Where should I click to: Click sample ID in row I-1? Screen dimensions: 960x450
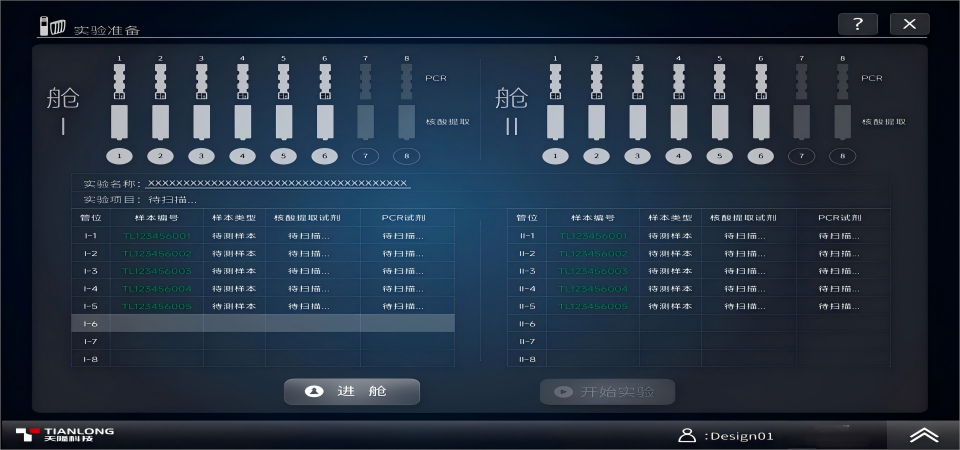coord(156,236)
